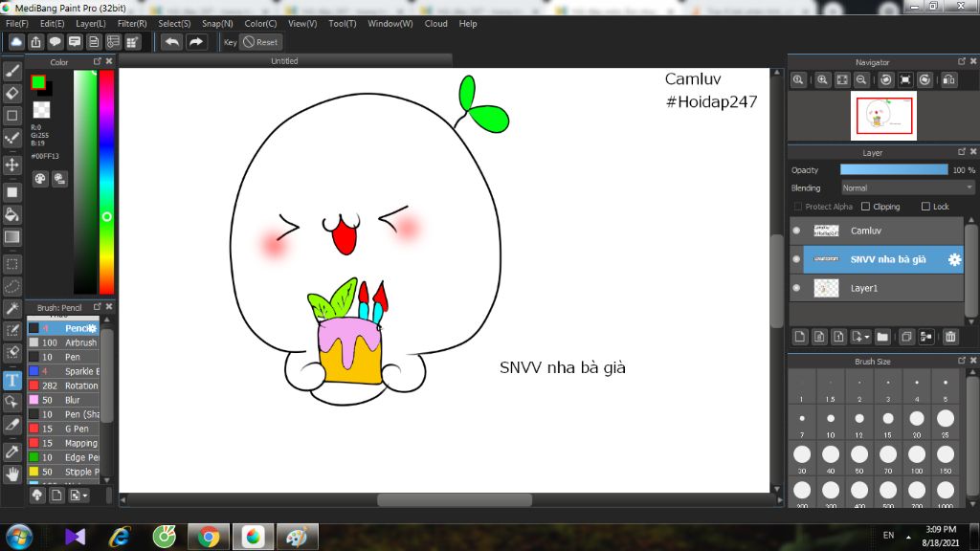The image size is (980, 551).
Task: Select the Bucket fill tool
Action: click(11, 214)
